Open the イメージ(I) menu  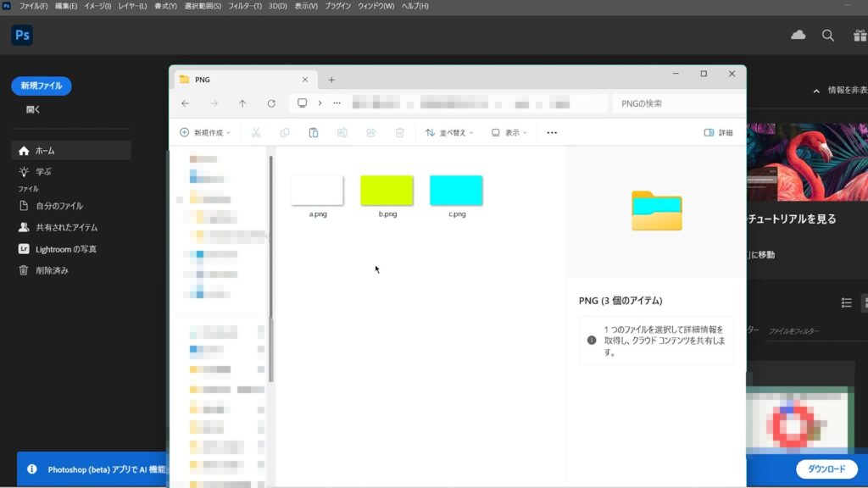pyautogui.click(x=97, y=6)
